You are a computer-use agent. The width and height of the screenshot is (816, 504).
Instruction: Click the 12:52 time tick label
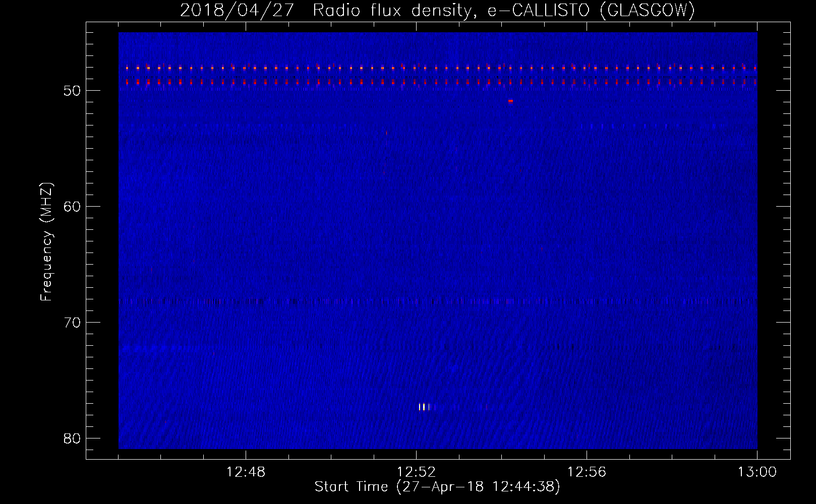click(416, 472)
